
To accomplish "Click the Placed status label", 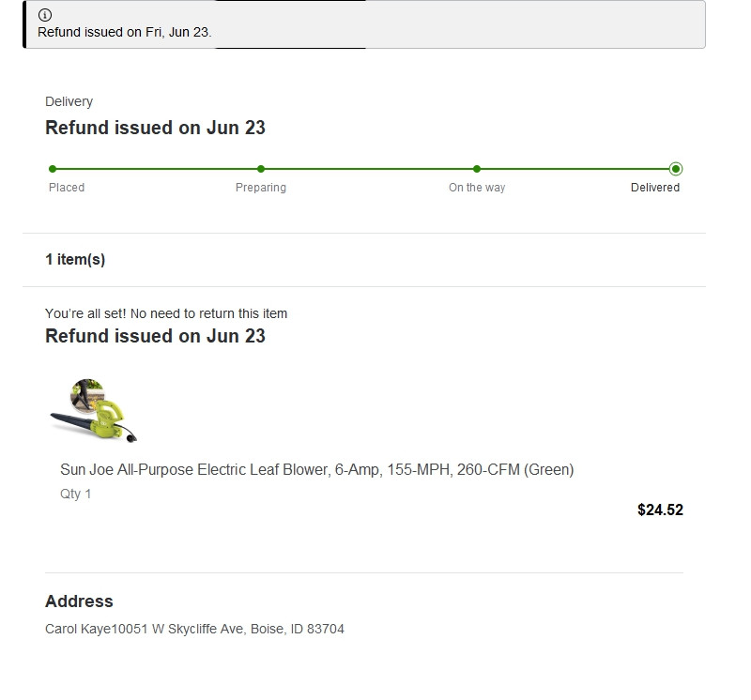I will (x=67, y=188).
